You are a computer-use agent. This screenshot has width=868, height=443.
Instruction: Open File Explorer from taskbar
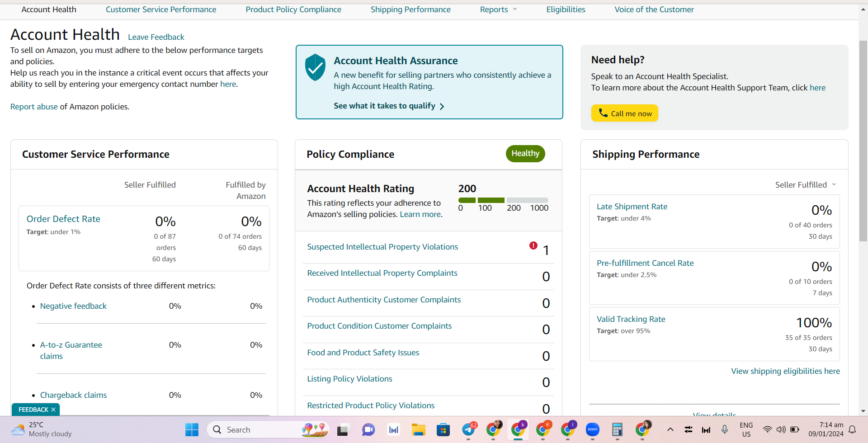coord(418,430)
